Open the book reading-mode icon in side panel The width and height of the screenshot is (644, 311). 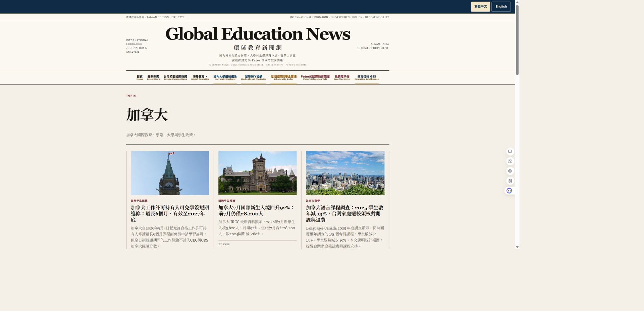pyautogui.click(x=510, y=151)
